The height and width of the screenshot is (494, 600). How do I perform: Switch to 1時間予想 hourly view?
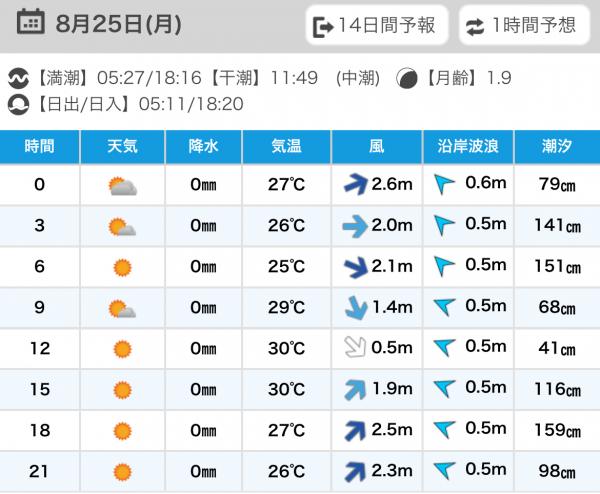524,26
